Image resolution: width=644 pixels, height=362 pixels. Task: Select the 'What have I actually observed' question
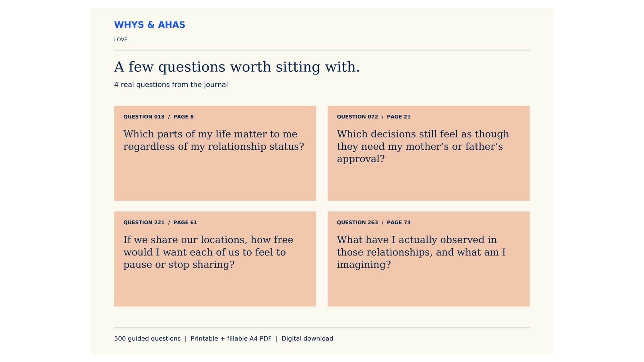point(421,252)
